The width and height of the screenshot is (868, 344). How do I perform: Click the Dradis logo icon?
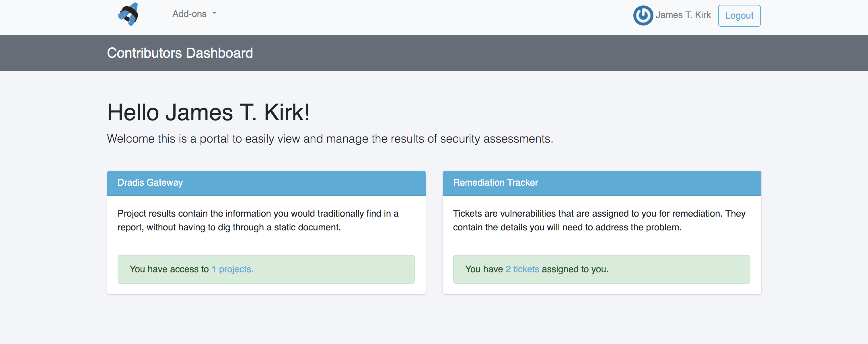[129, 14]
